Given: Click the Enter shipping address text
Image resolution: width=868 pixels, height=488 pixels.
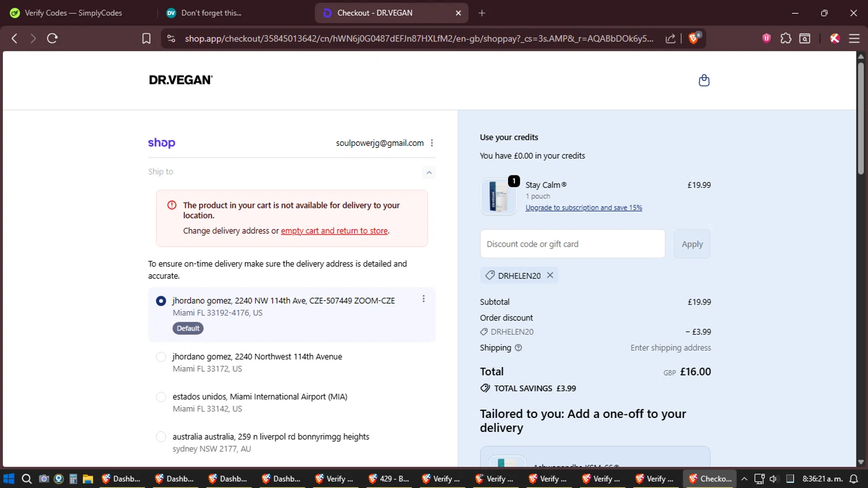Looking at the screenshot, I should click(671, 348).
